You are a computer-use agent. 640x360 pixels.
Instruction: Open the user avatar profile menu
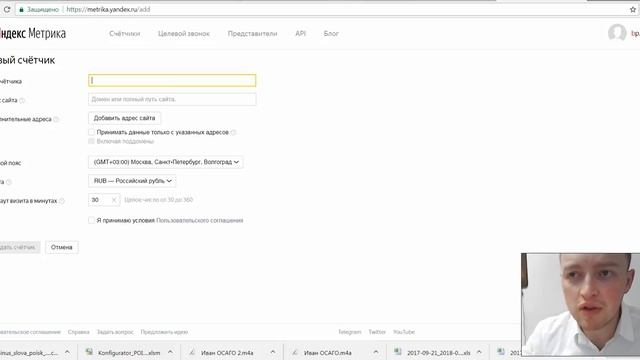[617, 33]
